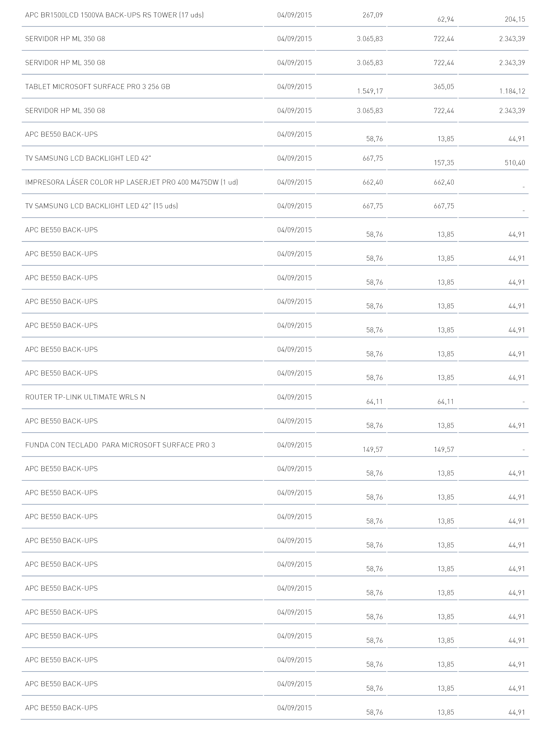
Task: Click the TV SAMSUNG LCD BACKLIGHT LED 42" (15 uds) entry
Action: click(102, 206)
